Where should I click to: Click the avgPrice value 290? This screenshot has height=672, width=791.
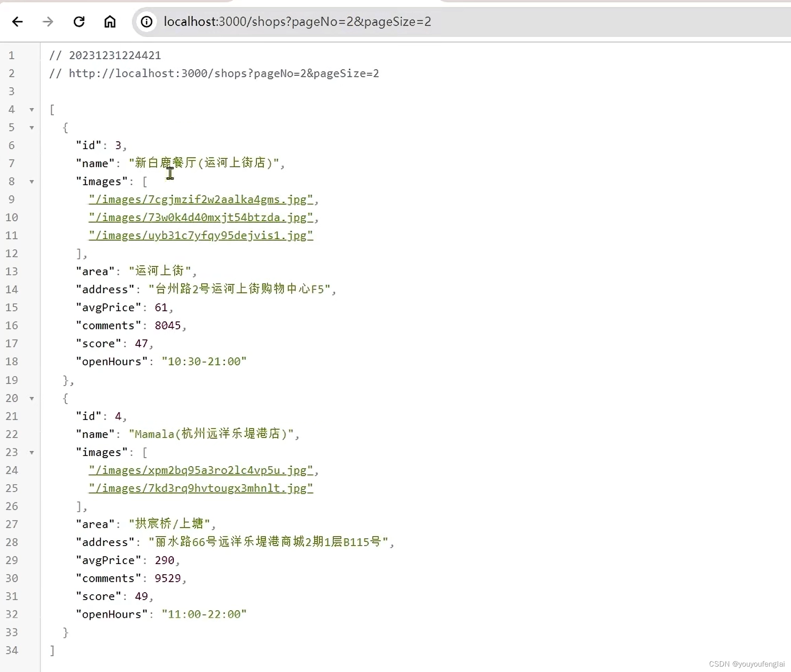(164, 560)
